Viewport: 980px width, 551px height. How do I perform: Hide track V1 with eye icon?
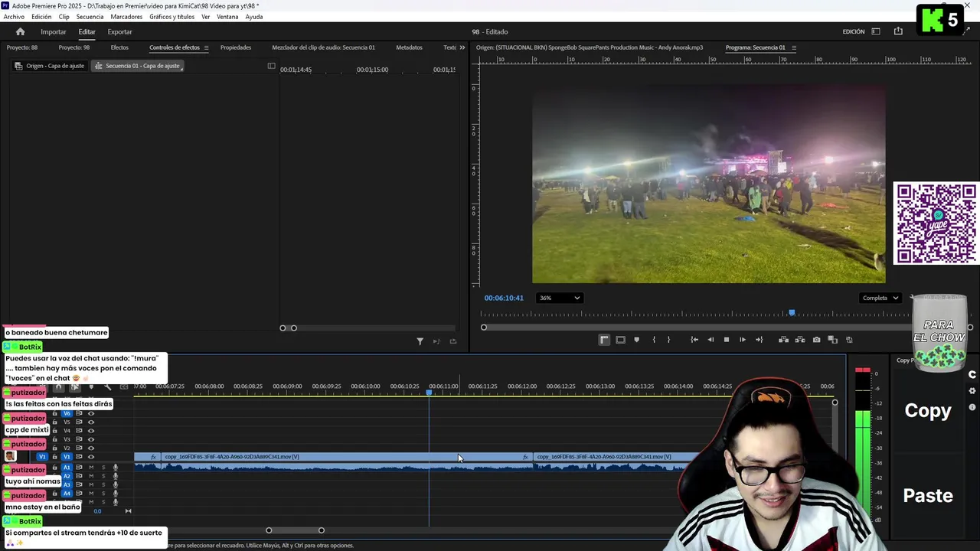[x=90, y=457]
